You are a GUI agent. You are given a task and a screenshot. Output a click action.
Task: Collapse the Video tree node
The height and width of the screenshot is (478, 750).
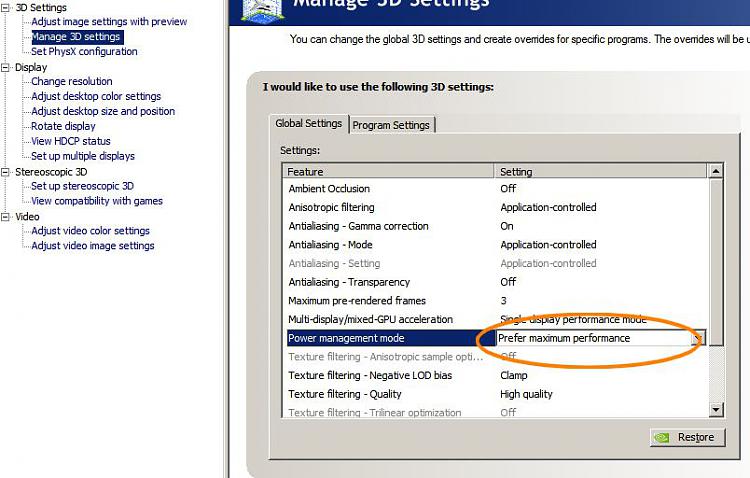coord(5,217)
